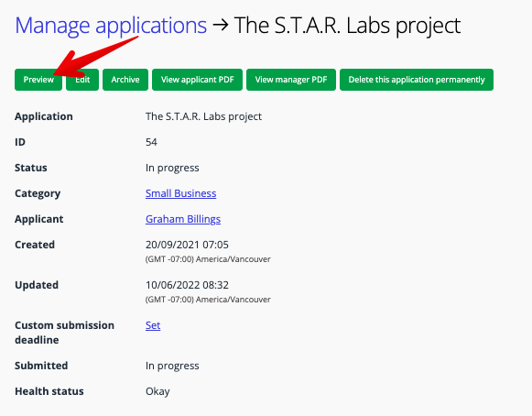The height and width of the screenshot is (416, 532).
Task: Click Set for custom submission deadline
Action: click(x=153, y=325)
